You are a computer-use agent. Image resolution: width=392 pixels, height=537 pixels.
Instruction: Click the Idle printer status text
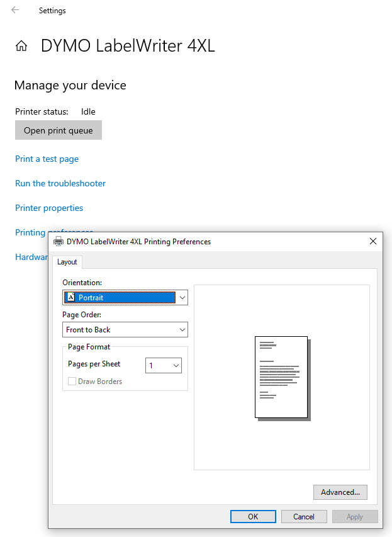pos(88,111)
